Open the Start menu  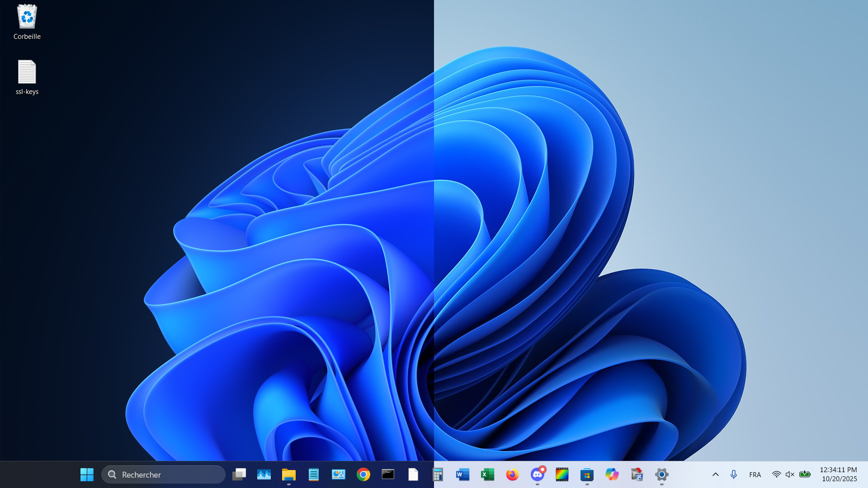pos(87,474)
